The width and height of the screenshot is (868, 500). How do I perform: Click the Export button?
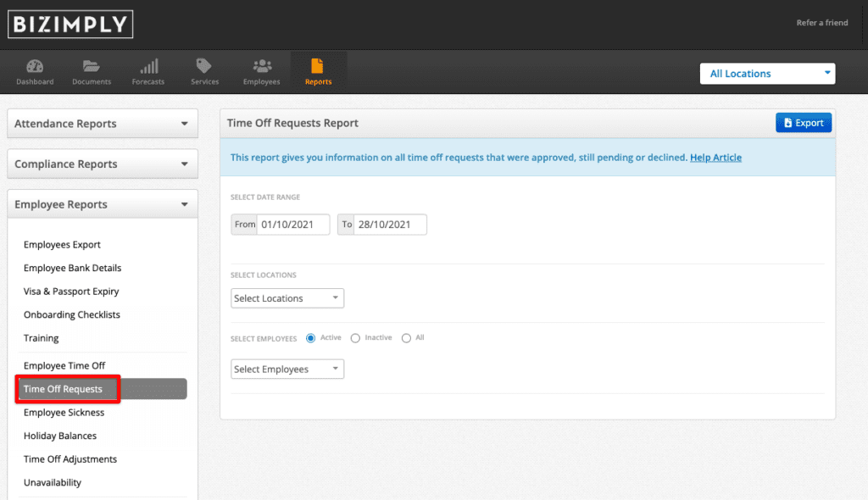point(804,123)
